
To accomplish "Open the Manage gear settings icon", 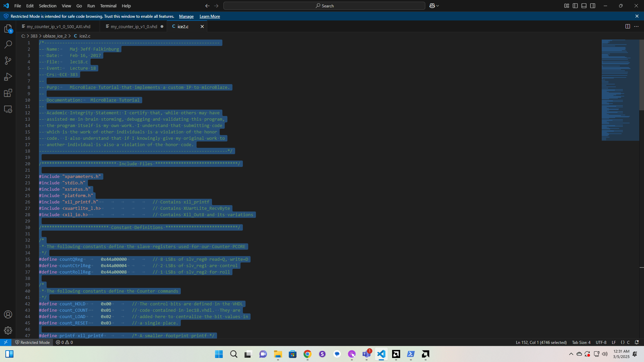I will 8,330.
